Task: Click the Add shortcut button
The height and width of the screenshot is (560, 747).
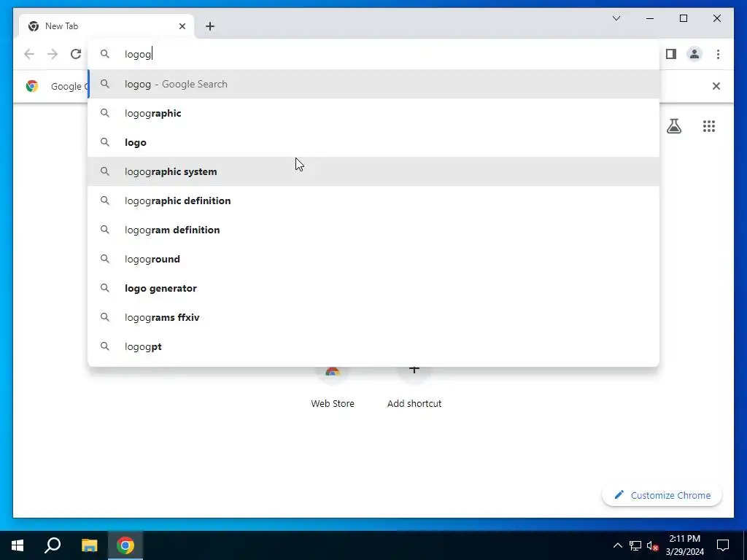Action: (x=414, y=388)
